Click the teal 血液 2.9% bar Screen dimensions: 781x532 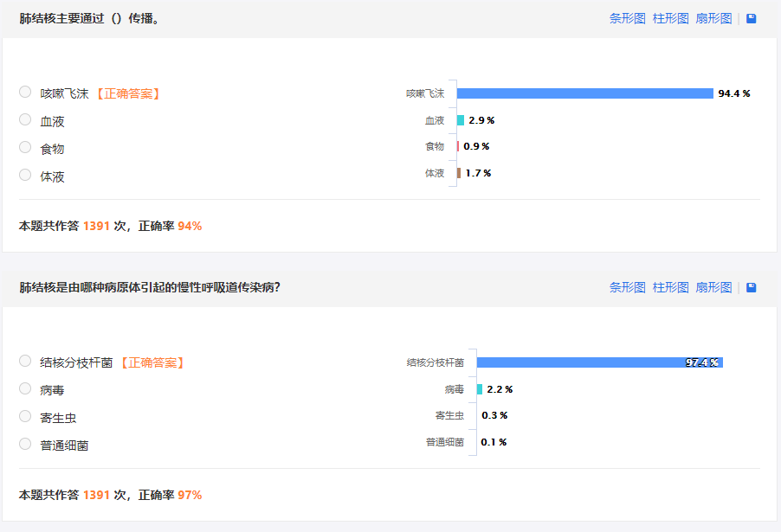(x=461, y=120)
